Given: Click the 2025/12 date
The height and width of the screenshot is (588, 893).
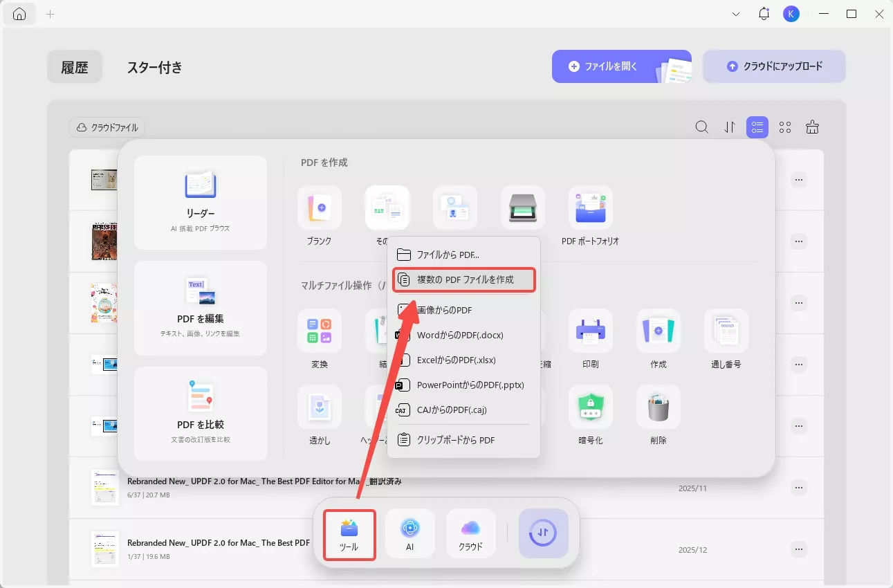Looking at the screenshot, I should [x=692, y=550].
